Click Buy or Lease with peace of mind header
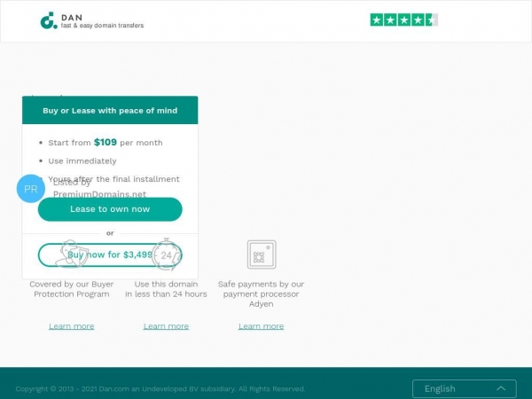Screen dimensions: 532x399 click(110, 110)
